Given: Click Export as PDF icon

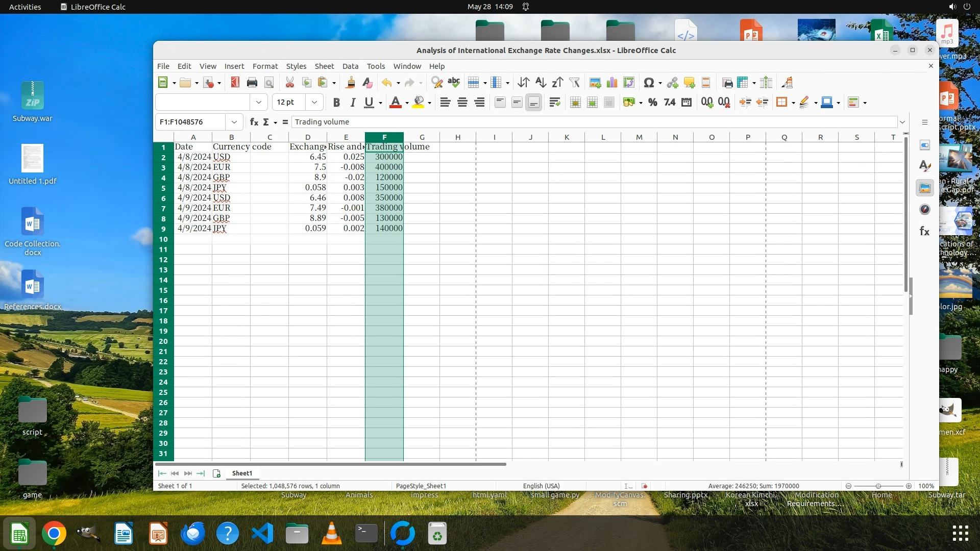Looking at the screenshot, I should point(235,83).
